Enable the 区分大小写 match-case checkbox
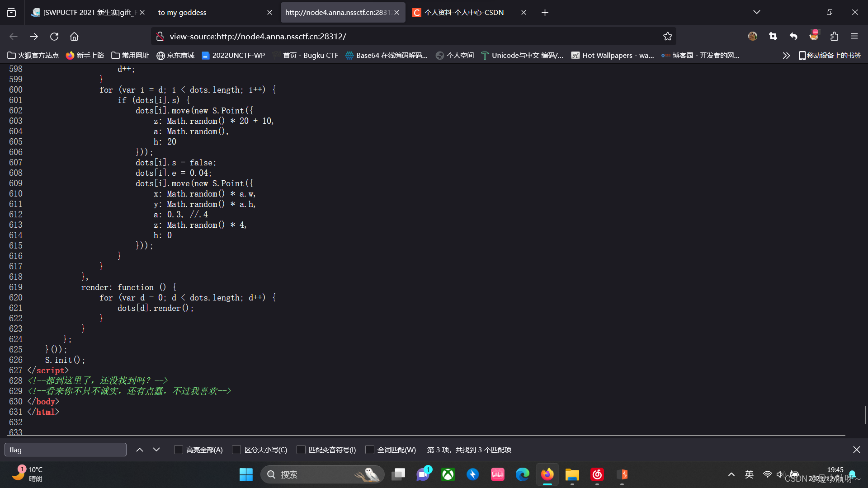 [x=236, y=450]
